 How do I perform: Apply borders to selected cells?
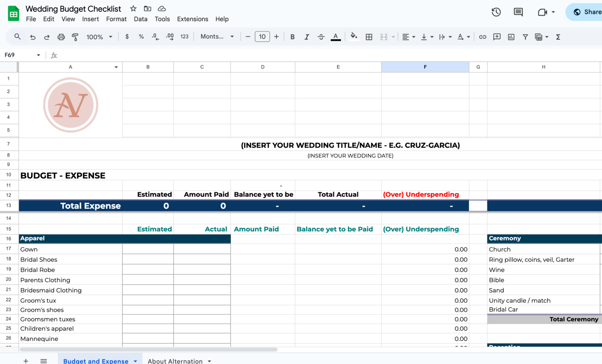pos(369,37)
